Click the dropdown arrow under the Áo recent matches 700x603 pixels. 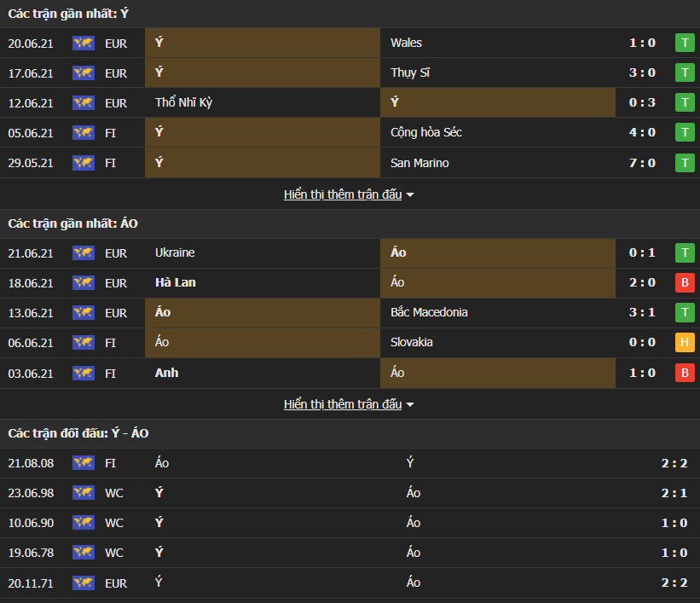tap(410, 405)
